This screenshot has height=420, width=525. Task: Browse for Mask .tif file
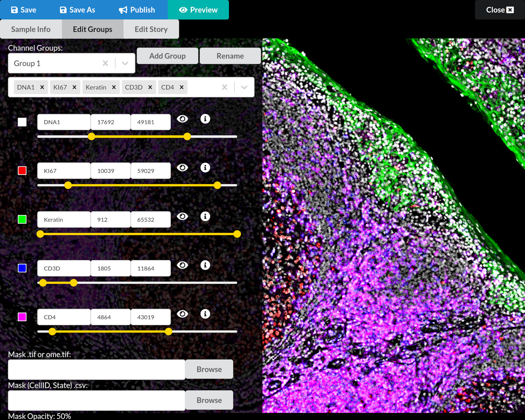click(x=209, y=369)
